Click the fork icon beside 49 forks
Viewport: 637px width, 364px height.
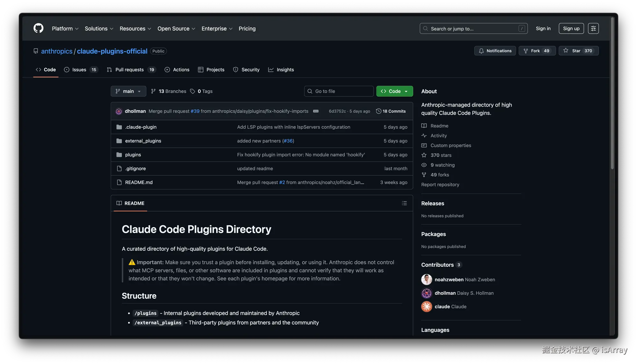point(424,175)
